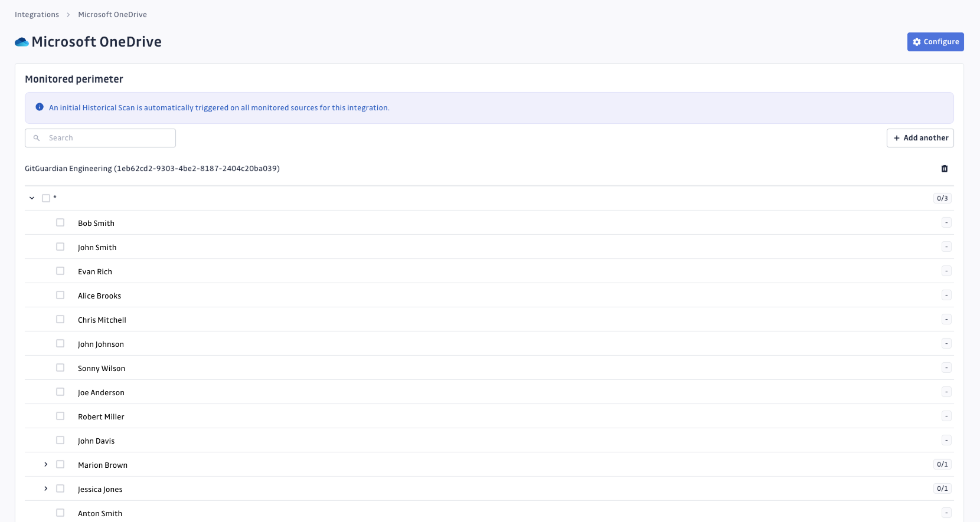This screenshot has width=980, height=525.
Task: Enable monitoring for Chris Mitchell checkbox
Action: (60, 319)
